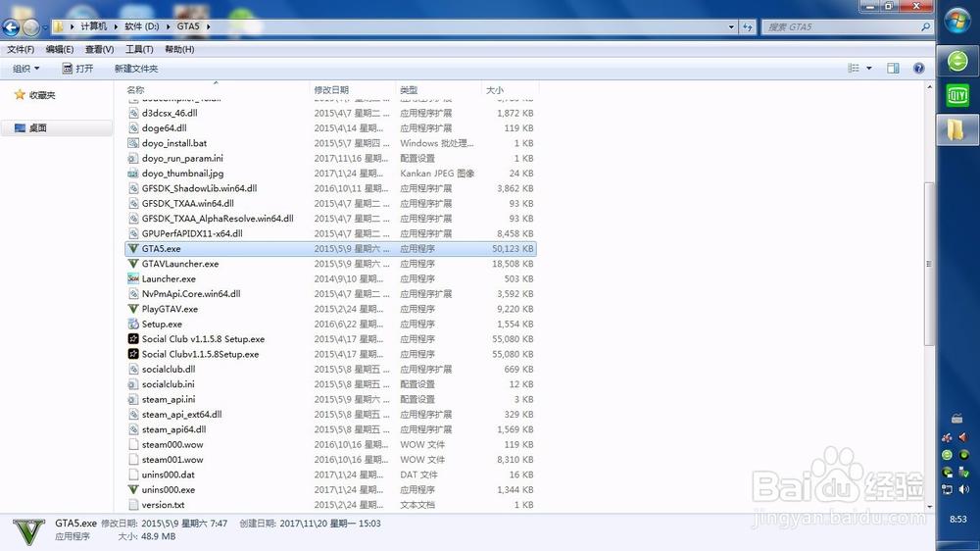Viewport: 980px width, 551px height.
Task: Expand the arrow after GTA5 breadcrumb
Action: click(208, 26)
